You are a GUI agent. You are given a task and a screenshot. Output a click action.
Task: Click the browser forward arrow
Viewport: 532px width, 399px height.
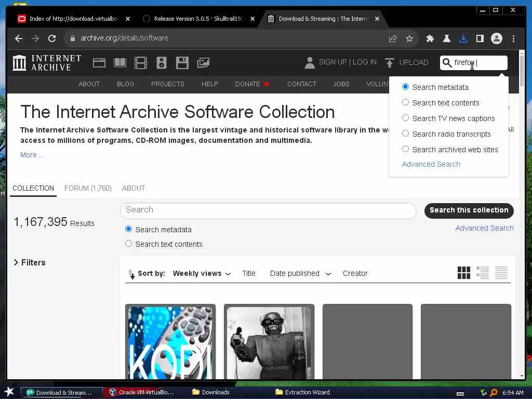tap(35, 38)
